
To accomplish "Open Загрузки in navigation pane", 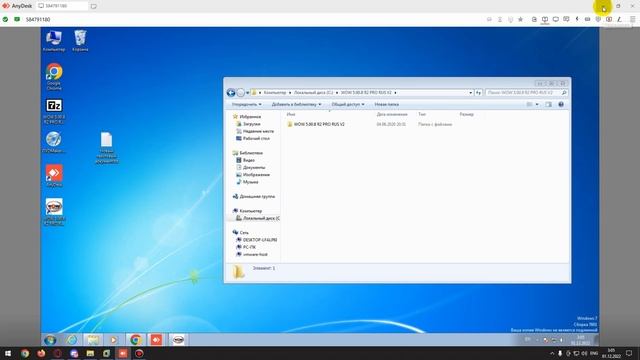I will [x=248, y=124].
